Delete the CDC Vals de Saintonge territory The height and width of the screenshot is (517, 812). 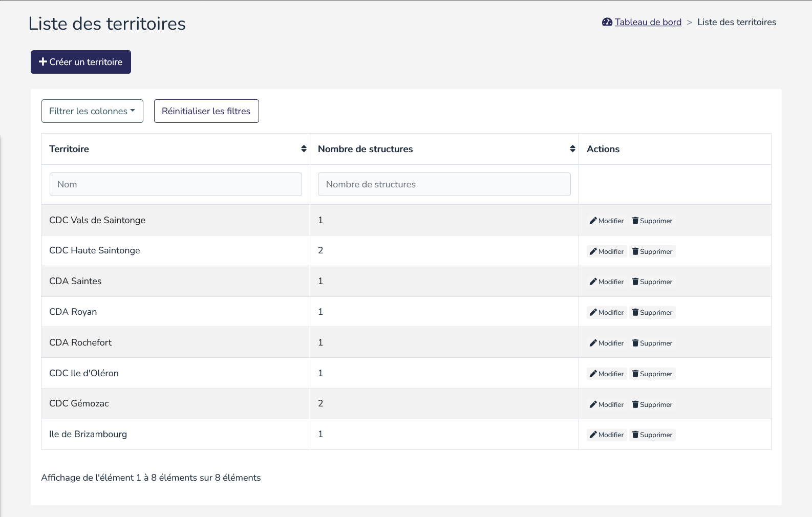coord(652,221)
